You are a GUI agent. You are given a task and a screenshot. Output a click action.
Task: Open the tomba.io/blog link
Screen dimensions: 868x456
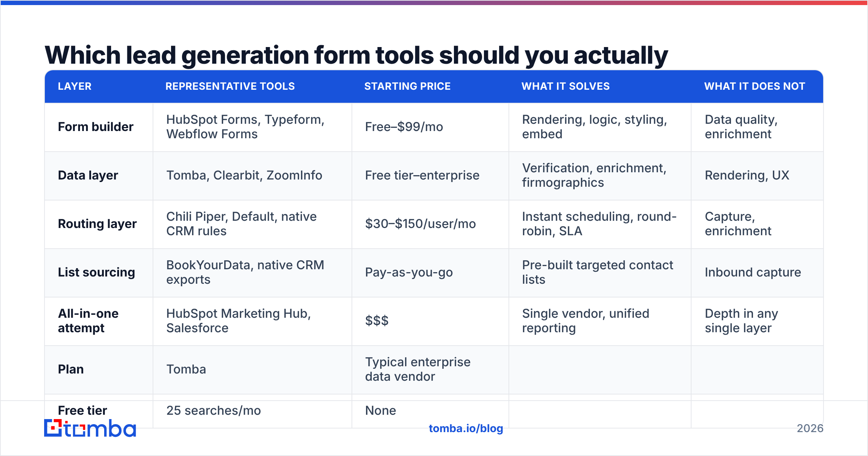pos(466,428)
